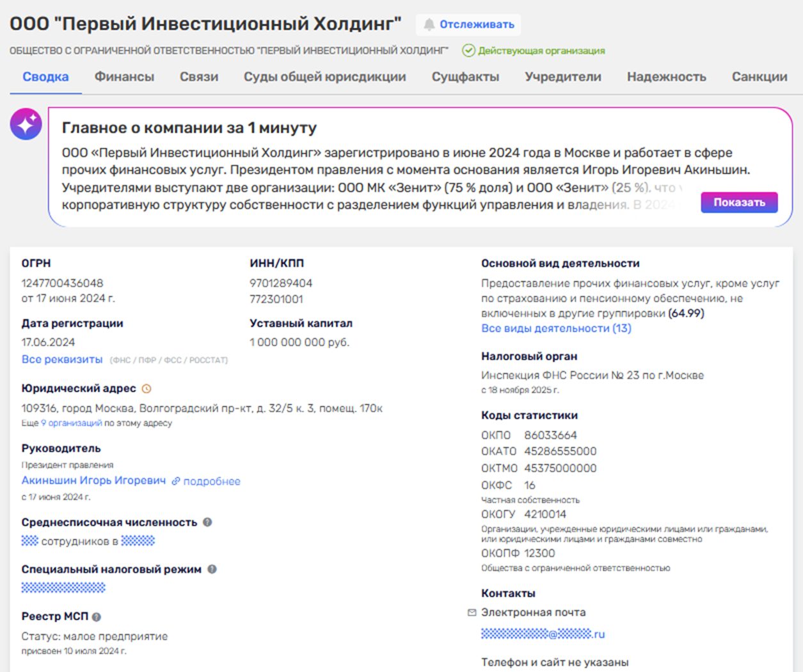Show 9 организаций at this address

click(71, 422)
